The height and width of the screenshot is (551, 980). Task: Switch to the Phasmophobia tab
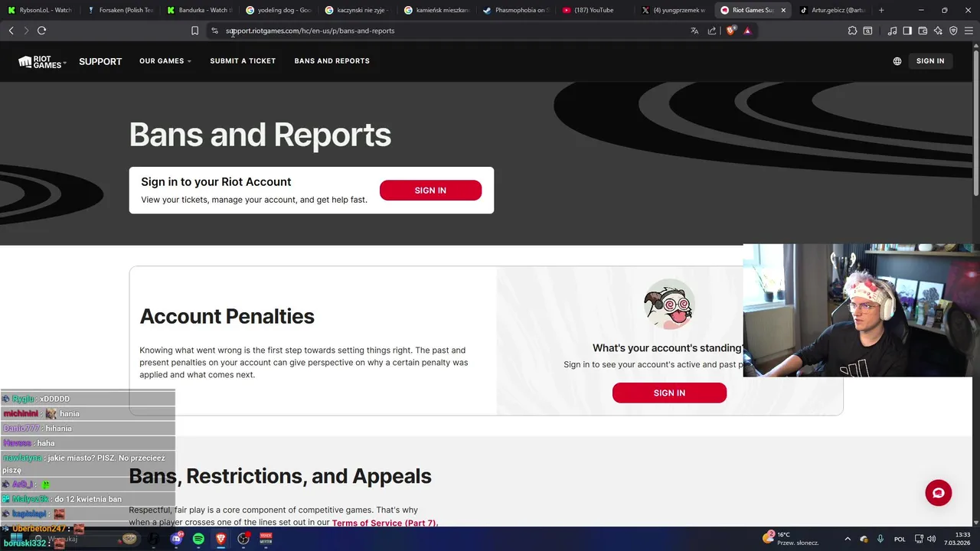pyautogui.click(x=516, y=10)
